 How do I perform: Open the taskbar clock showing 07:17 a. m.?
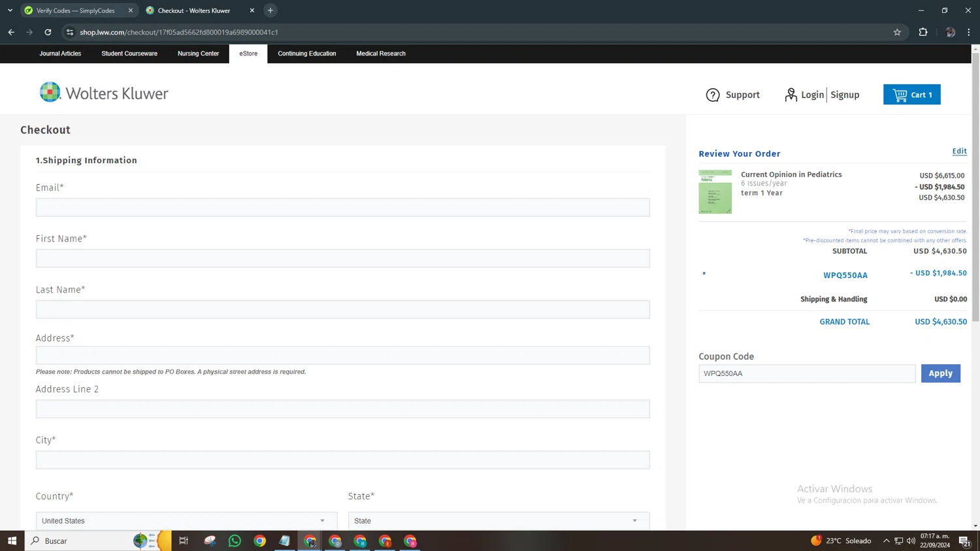click(x=935, y=541)
